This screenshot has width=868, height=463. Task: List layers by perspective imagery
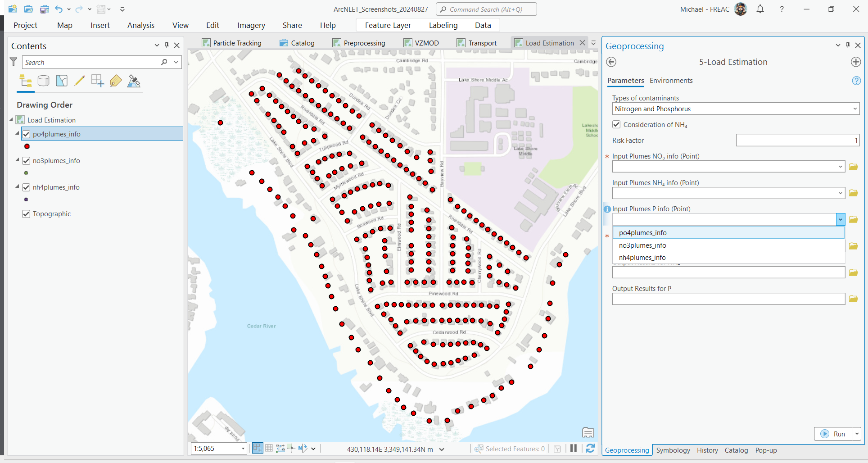(x=134, y=81)
